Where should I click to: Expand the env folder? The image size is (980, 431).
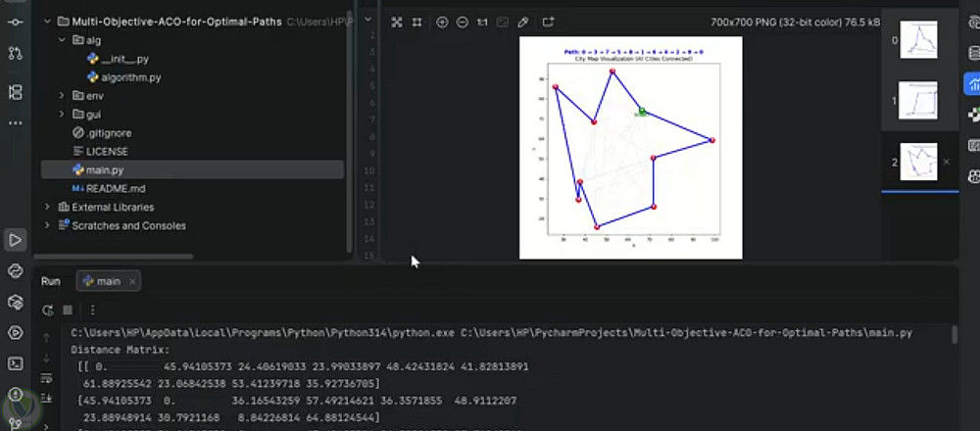click(61, 96)
